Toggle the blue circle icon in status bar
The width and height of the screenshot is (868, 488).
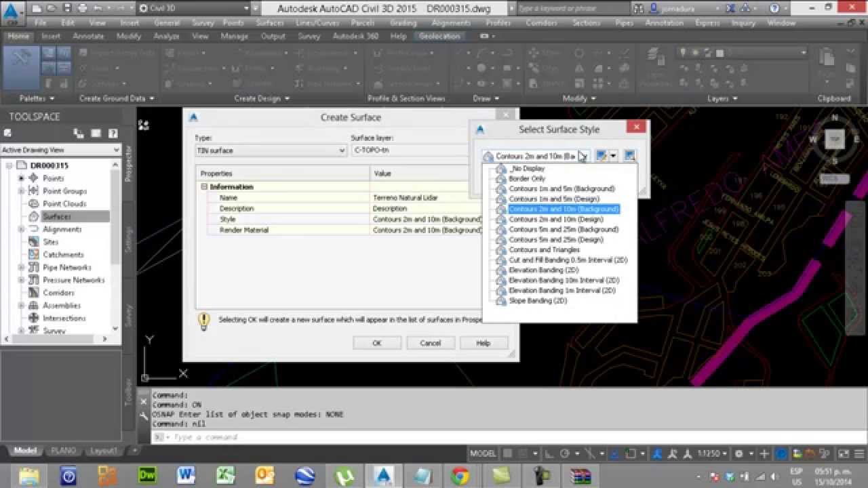click(781, 453)
